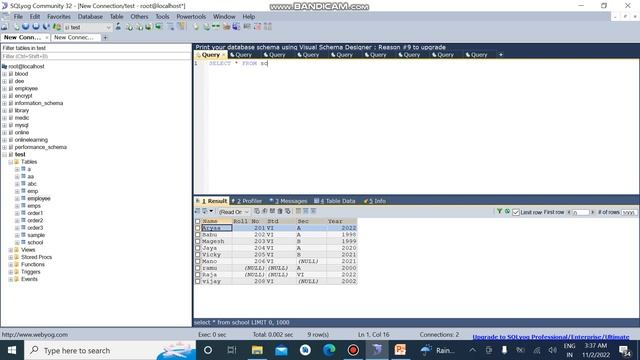Check the row checkbox for vijay
Image resolution: width=640 pixels, height=360 pixels.
pyautogui.click(x=198, y=281)
